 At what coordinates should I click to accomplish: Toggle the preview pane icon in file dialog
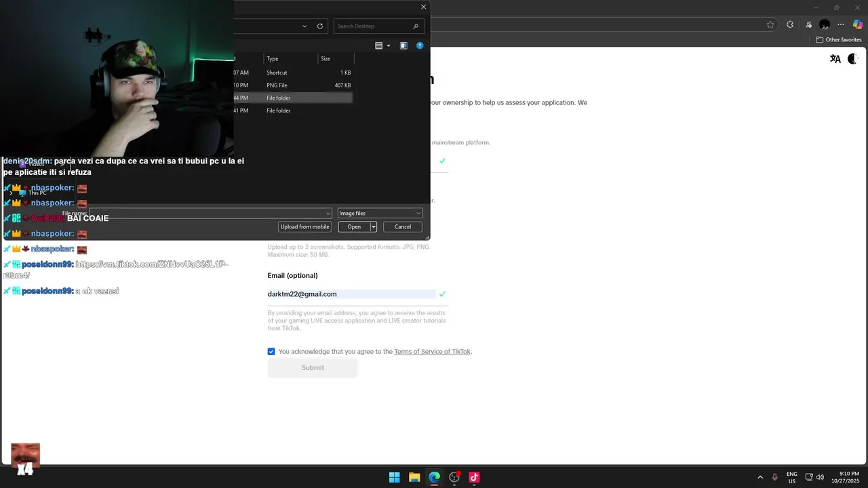pyautogui.click(x=403, y=46)
